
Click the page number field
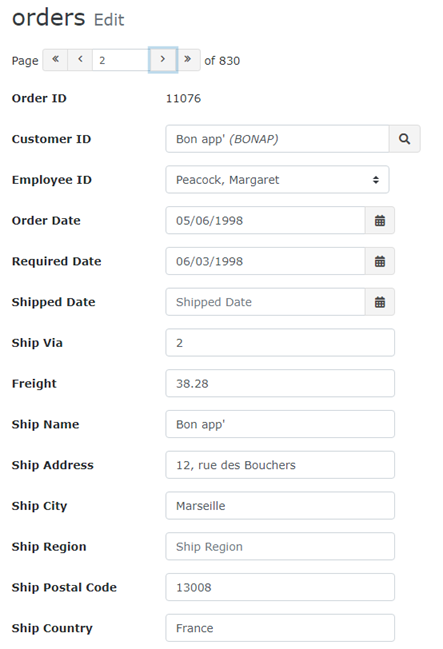coord(120,60)
